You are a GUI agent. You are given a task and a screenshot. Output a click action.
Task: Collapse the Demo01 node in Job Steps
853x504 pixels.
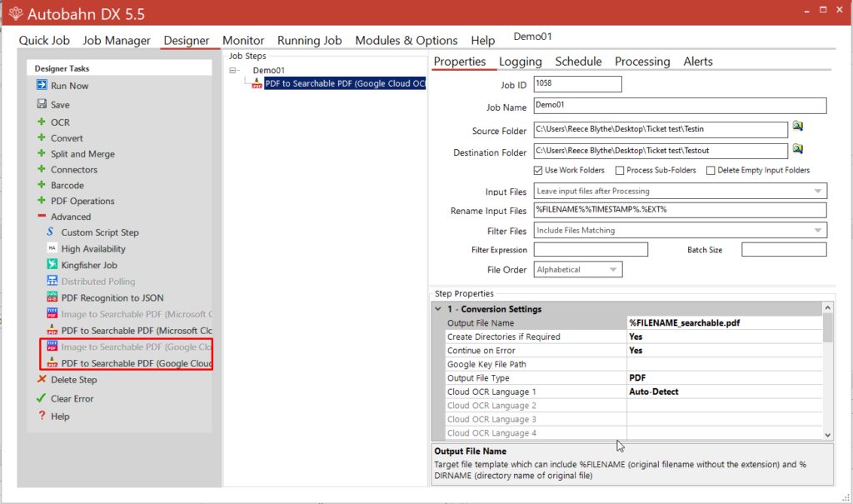233,70
